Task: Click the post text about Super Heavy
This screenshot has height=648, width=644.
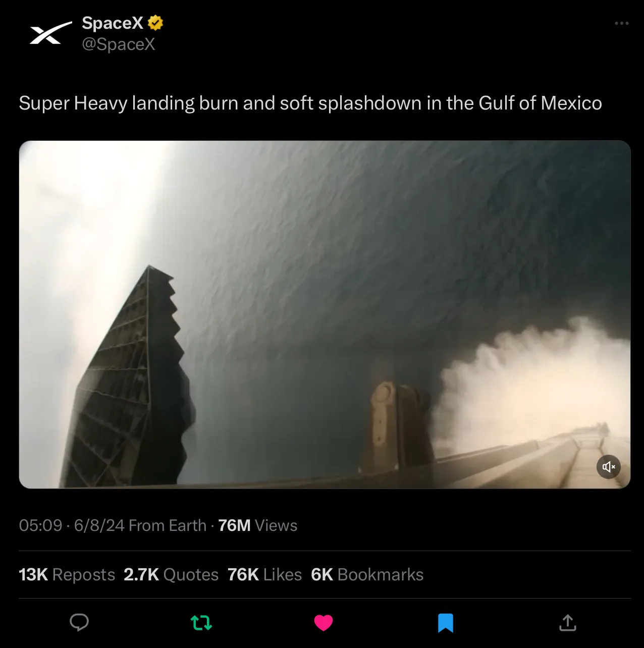Action: (x=310, y=103)
